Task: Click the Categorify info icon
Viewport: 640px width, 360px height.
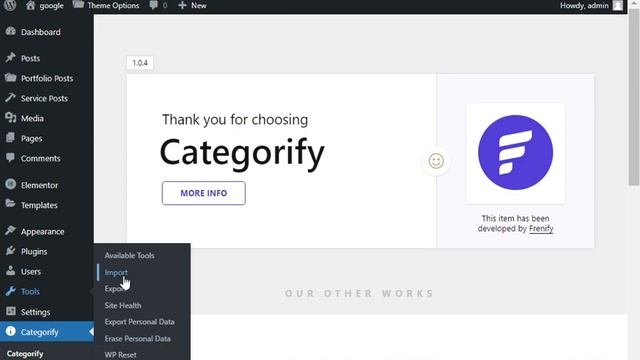Action: coord(11,331)
